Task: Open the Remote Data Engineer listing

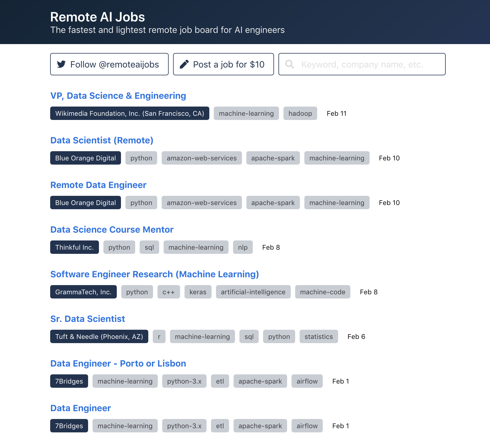Action: point(98,185)
